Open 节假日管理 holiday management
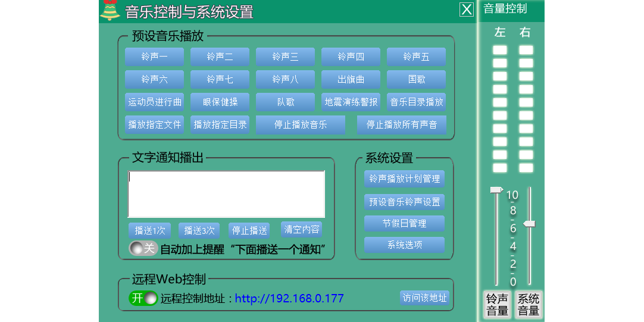The image size is (644, 322). 404,223
